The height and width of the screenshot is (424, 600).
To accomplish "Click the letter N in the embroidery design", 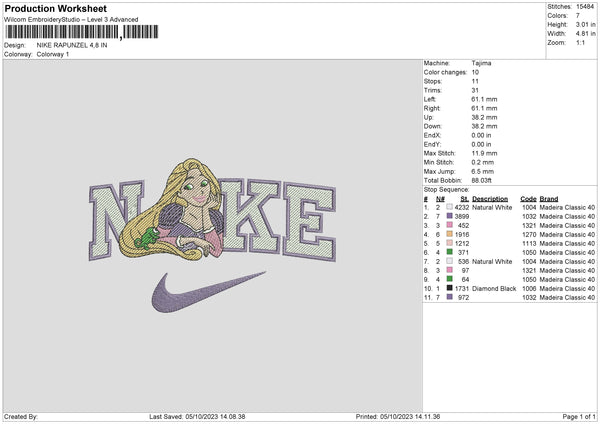I will click(x=115, y=220).
